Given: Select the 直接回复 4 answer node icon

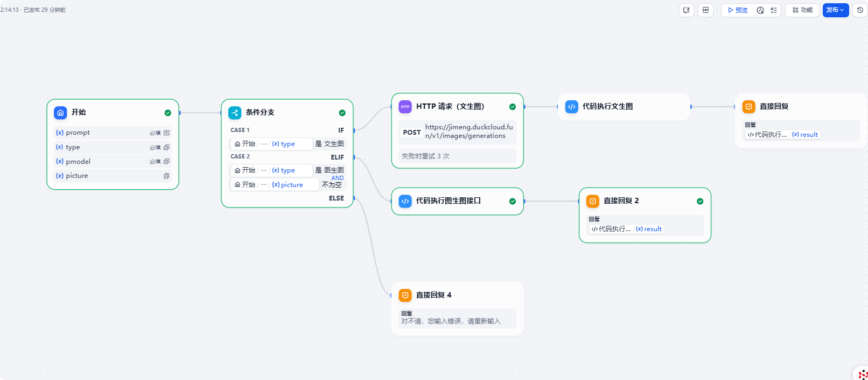Looking at the screenshot, I should (405, 295).
